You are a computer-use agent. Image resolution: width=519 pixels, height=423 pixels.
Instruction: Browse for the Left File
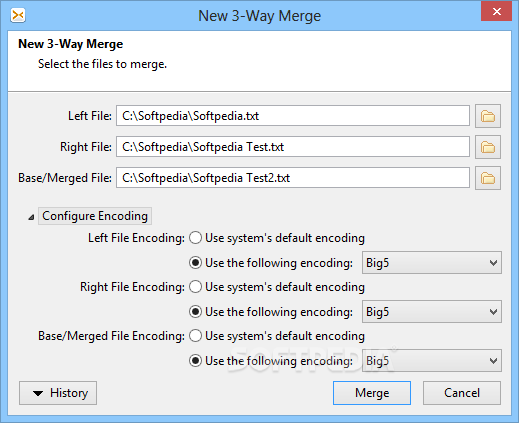pyautogui.click(x=488, y=116)
